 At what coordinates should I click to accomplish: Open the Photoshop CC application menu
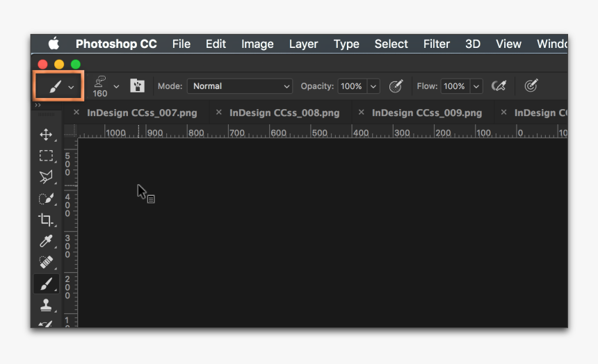[116, 44]
